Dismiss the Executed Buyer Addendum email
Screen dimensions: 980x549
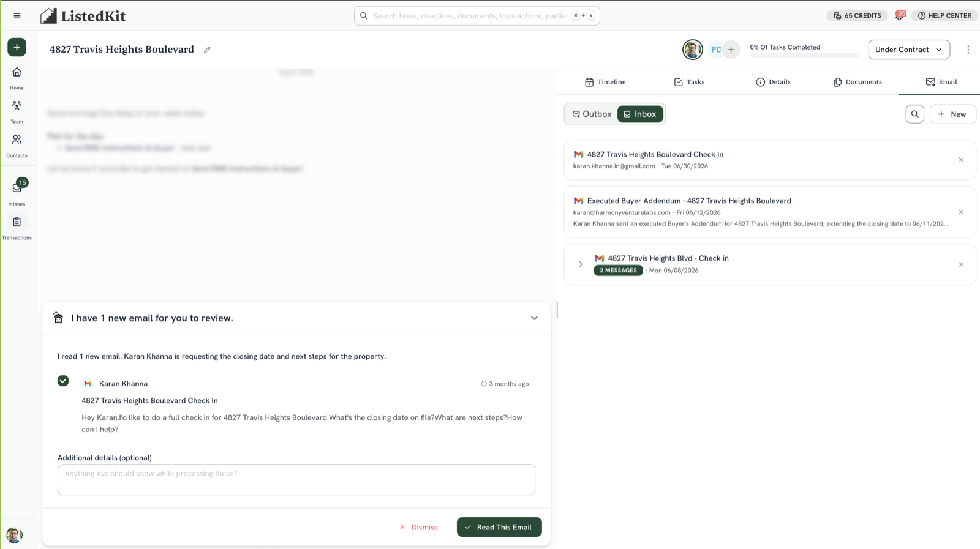click(x=961, y=212)
